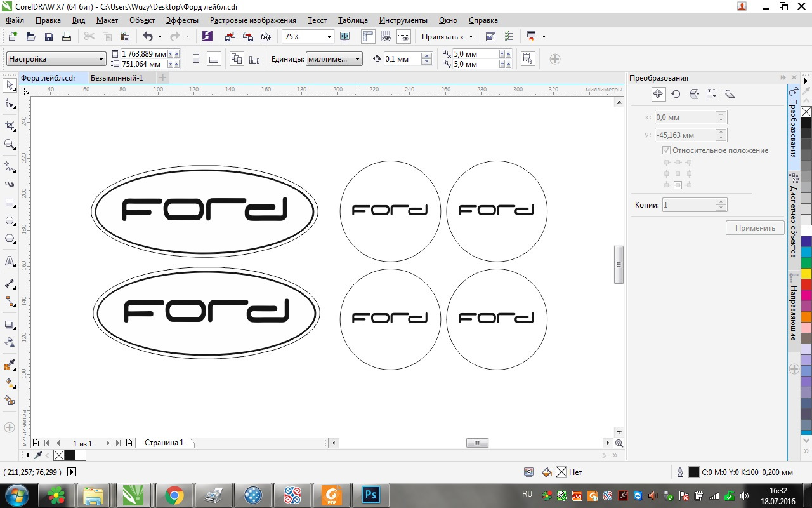
Task: Toggle treat all objects as filled
Action: pyautogui.click(x=527, y=59)
